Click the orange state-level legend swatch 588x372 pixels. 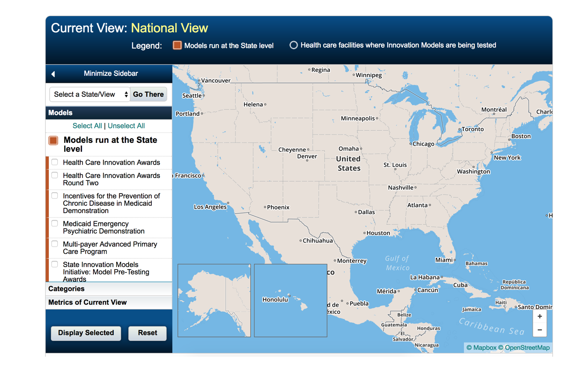click(x=177, y=45)
